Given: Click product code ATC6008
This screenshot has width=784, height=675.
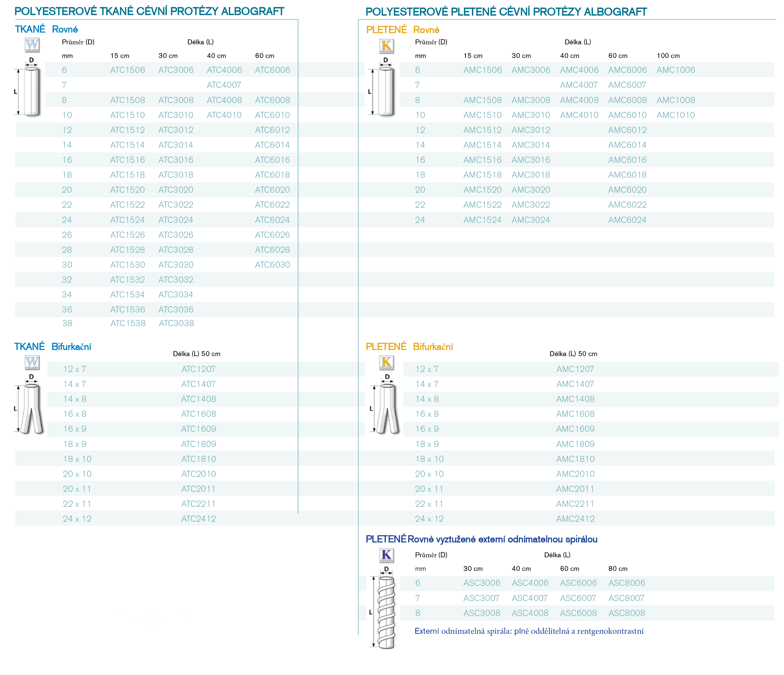Looking at the screenshot, I should 272,100.
